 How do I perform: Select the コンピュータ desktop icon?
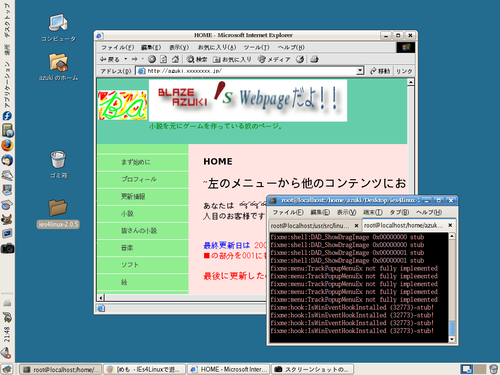click(58, 28)
